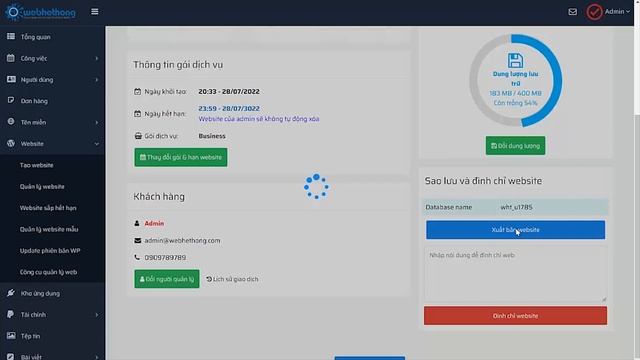Collapse the Website menu chevron
Screen dimensions: 640x360
pos(97,144)
